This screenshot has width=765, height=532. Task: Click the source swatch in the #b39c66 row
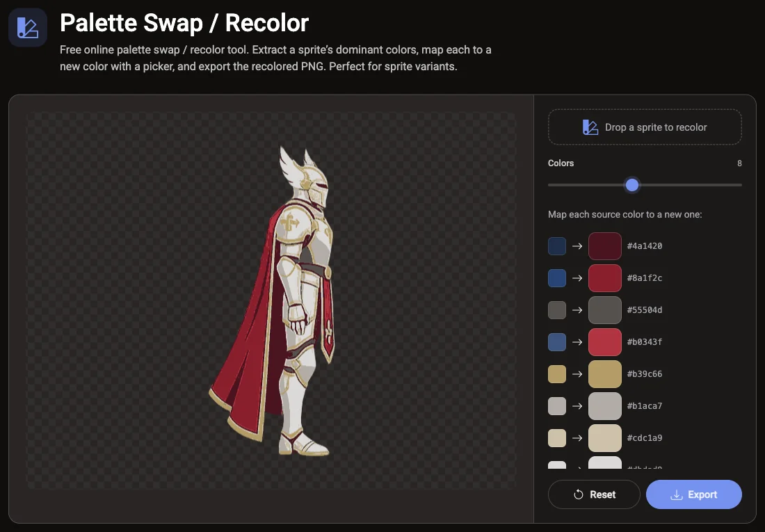[557, 374]
